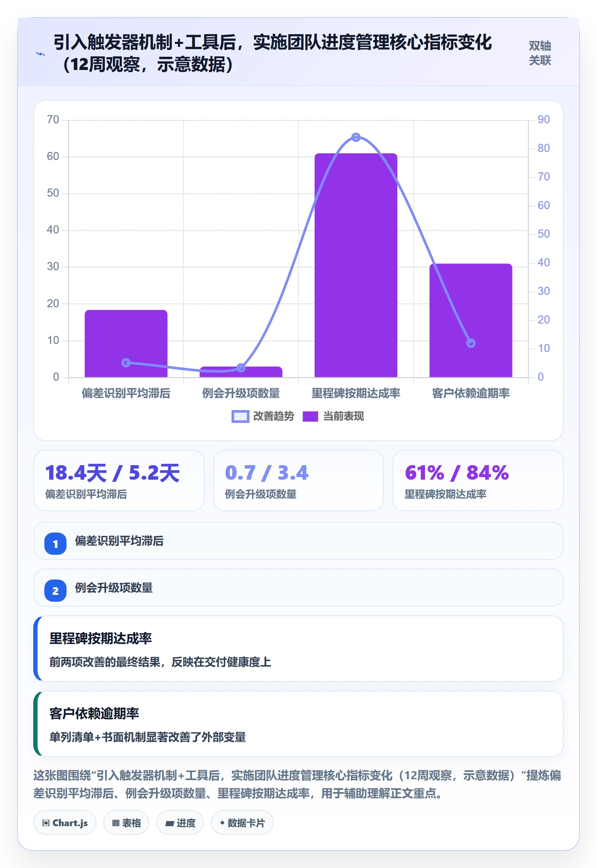Click the 偏差识别平均滞后 purple bar

pyautogui.click(x=126, y=344)
